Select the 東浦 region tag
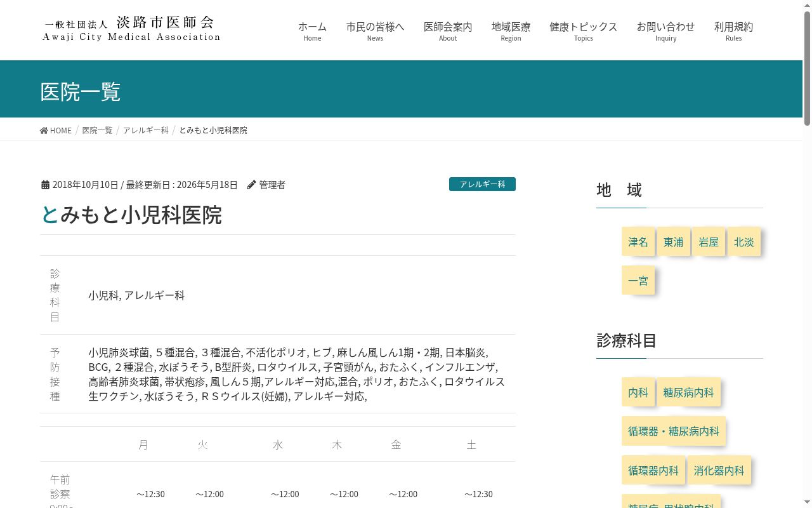The width and height of the screenshot is (812, 508). pos(673,242)
